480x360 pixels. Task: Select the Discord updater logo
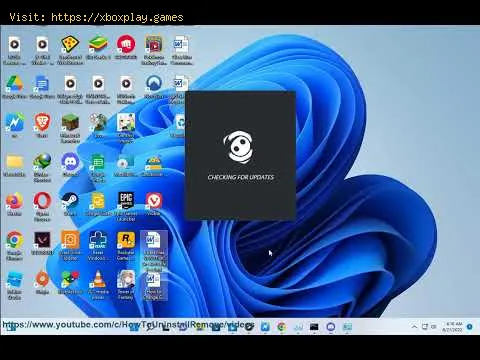point(239,147)
